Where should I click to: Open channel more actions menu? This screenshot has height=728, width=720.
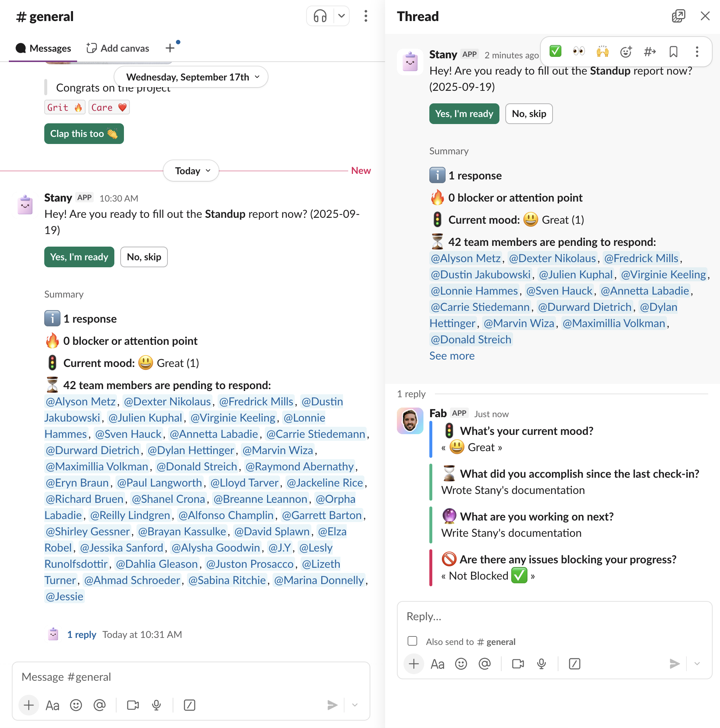click(x=366, y=16)
